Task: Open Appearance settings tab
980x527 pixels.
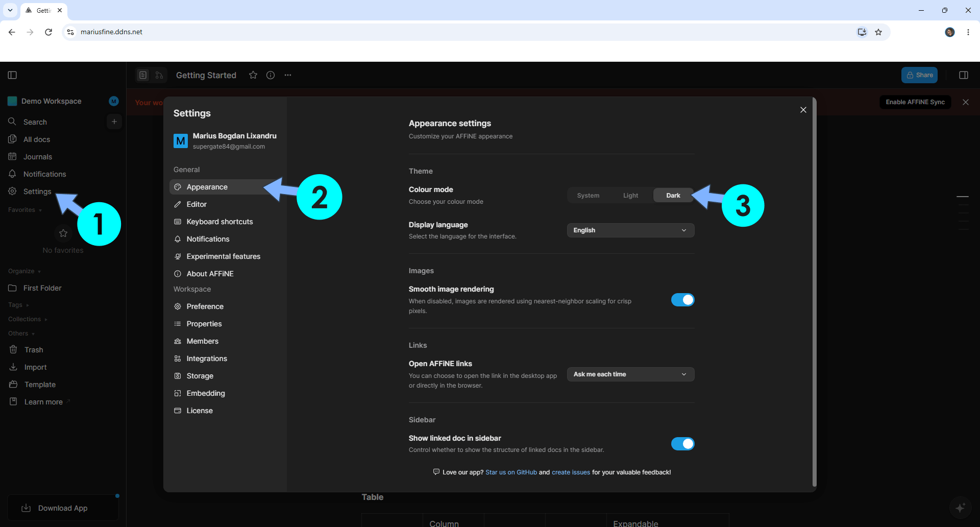Action: 226,187
